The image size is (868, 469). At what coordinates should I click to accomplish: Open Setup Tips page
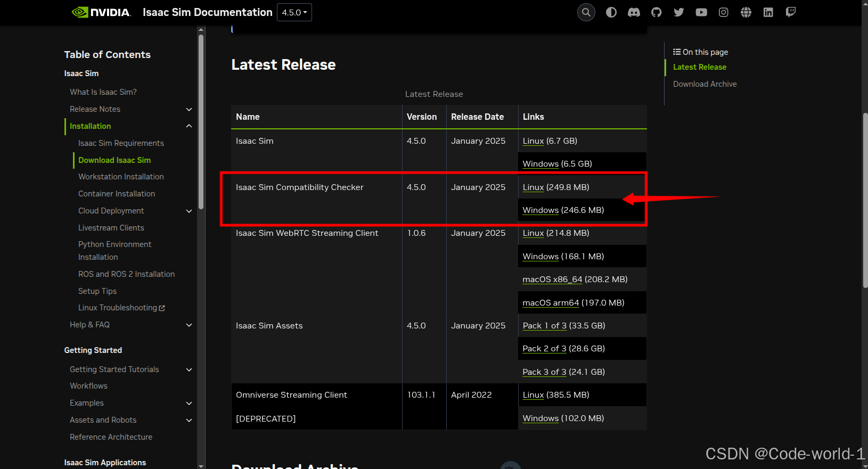97,291
